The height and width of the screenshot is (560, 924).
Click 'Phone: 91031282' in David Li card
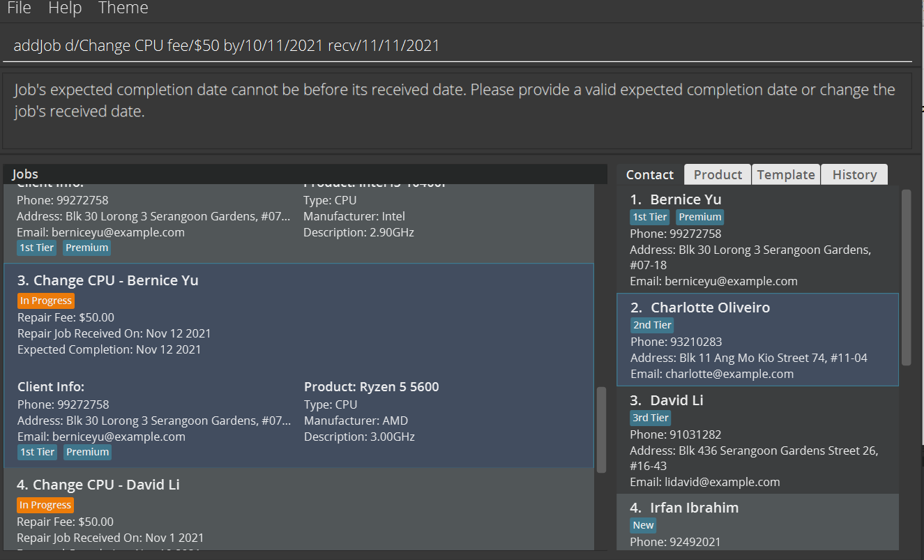click(x=676, y=434)
